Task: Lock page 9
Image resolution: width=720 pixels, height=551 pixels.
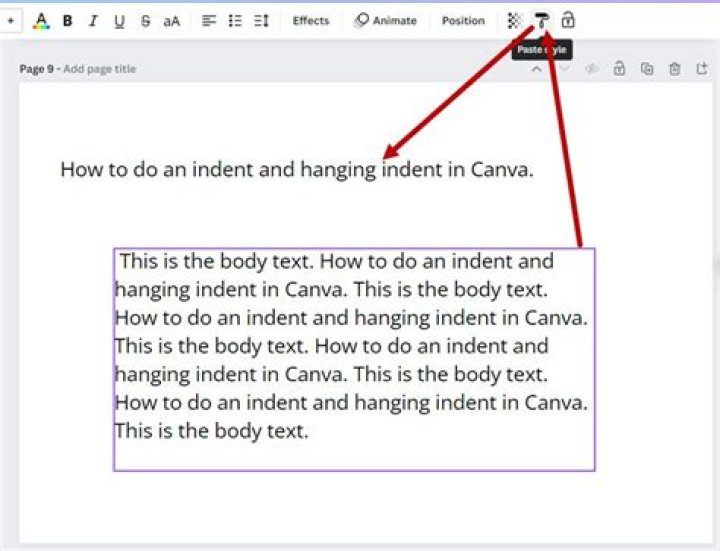Action: click(619, 69)
